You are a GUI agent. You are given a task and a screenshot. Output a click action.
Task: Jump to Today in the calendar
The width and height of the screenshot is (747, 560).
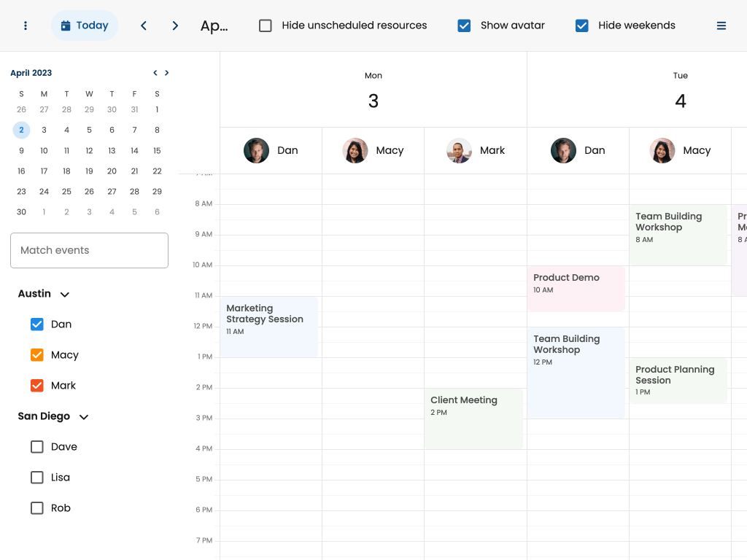click(85, 26)
